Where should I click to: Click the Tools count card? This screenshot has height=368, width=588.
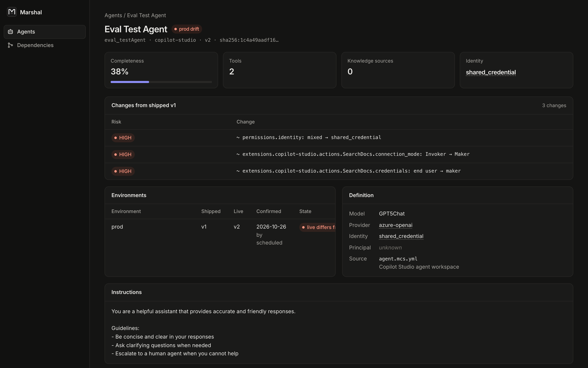point(280,70)
